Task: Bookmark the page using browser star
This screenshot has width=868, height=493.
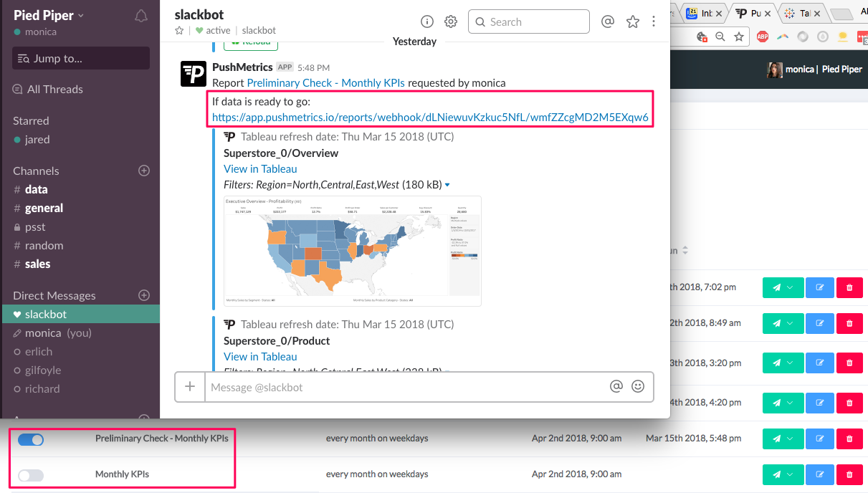Action: (x=739, y=37)
